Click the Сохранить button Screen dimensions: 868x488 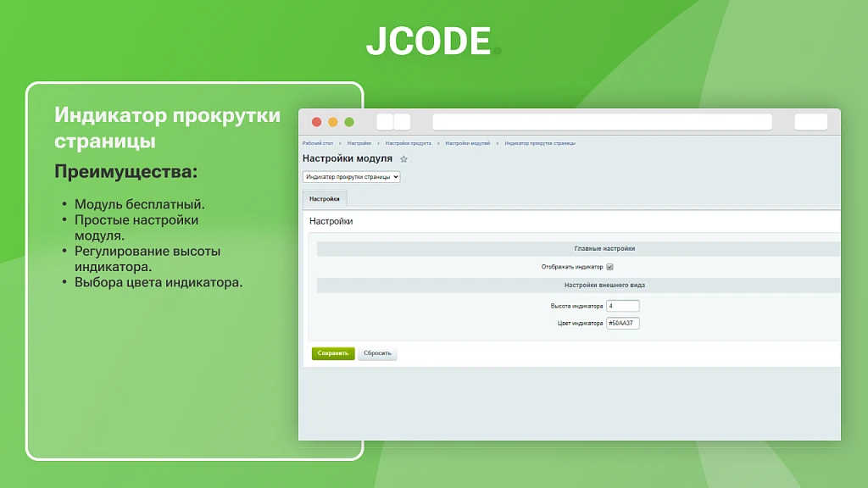[332, 353]
